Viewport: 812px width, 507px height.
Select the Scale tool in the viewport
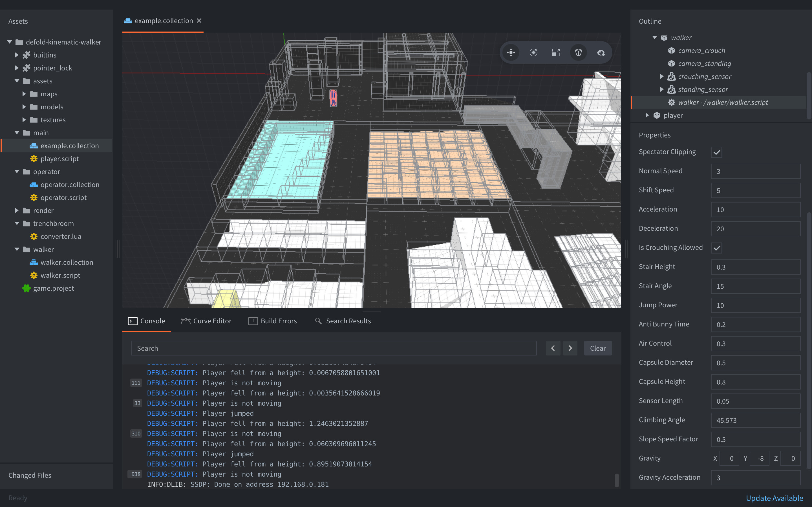pos(556,52)
